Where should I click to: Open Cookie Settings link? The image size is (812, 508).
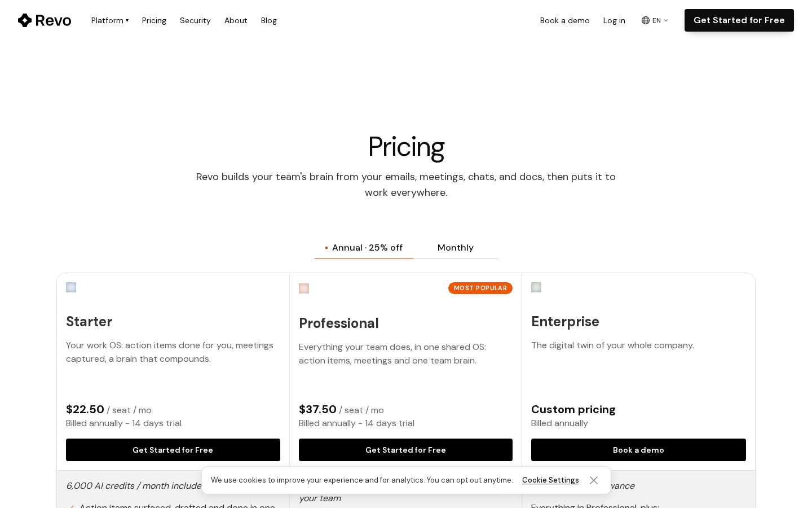(550, 480)
